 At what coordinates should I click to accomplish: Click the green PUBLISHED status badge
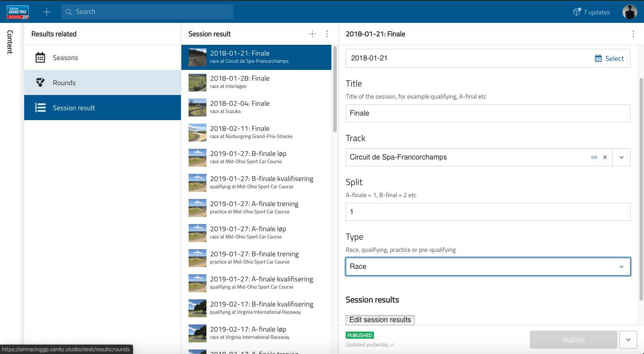coord(360,335)
